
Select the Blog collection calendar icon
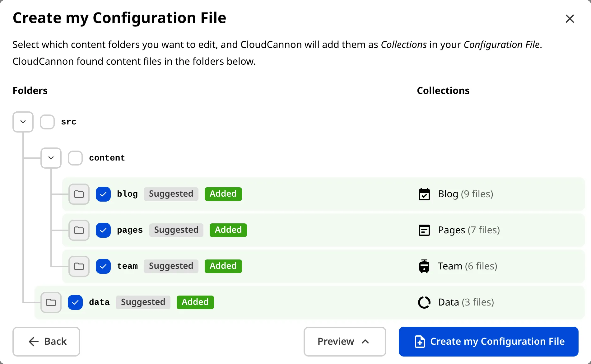(424, 194)
